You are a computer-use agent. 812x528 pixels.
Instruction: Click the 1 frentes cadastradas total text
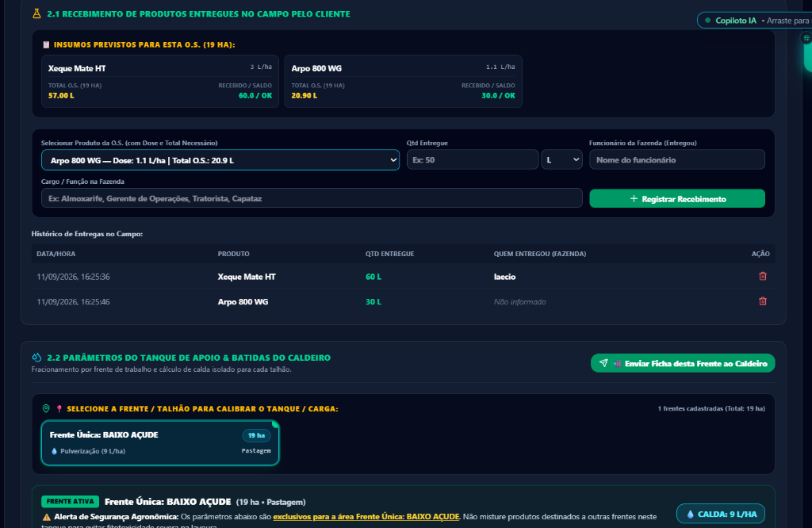pyautogui.click(x=711, y=409)
